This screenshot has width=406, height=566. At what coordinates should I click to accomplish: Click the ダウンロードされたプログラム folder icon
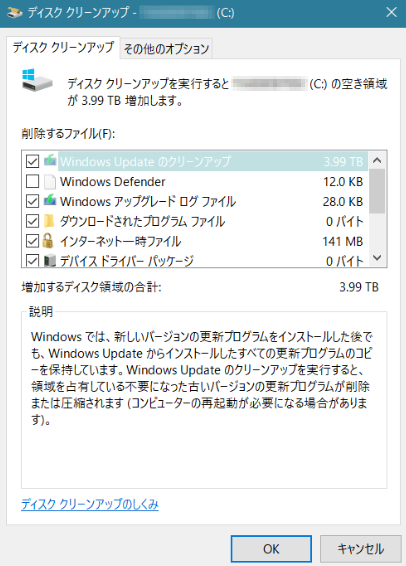point(49,221)
